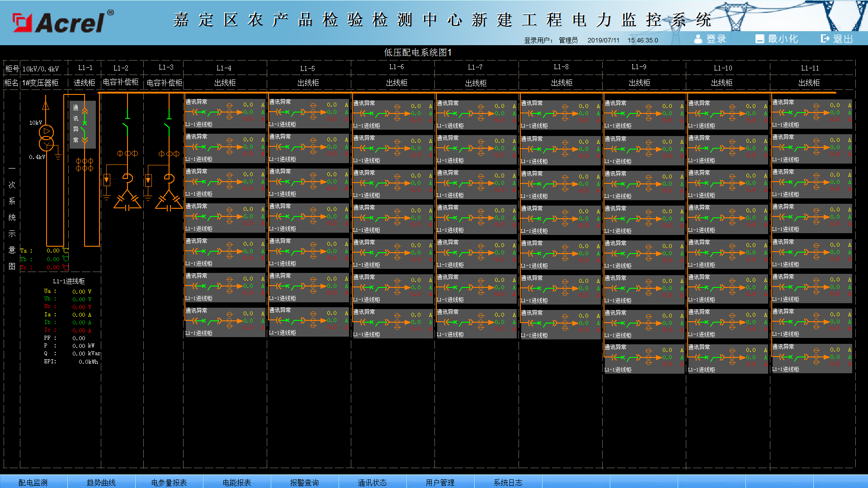868x488 pixels.
Task: View the 通讯状态 tab
Action: pos(372,482)
